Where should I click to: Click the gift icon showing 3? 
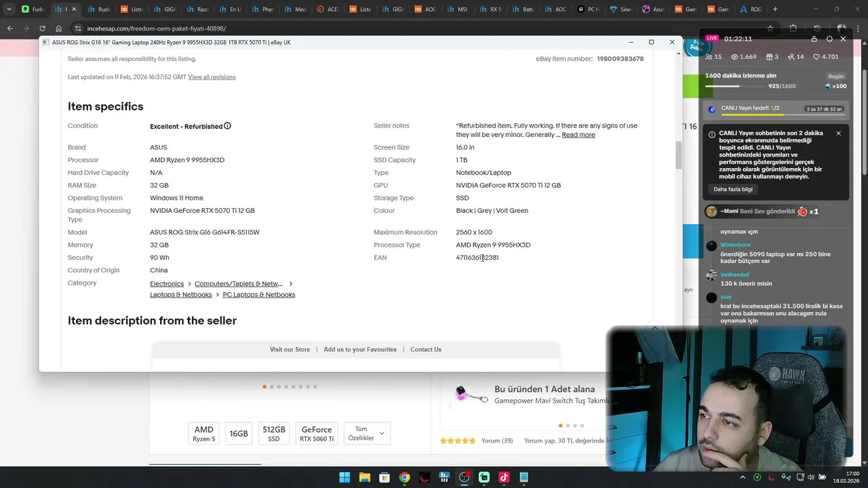click(x=769, y=57)
